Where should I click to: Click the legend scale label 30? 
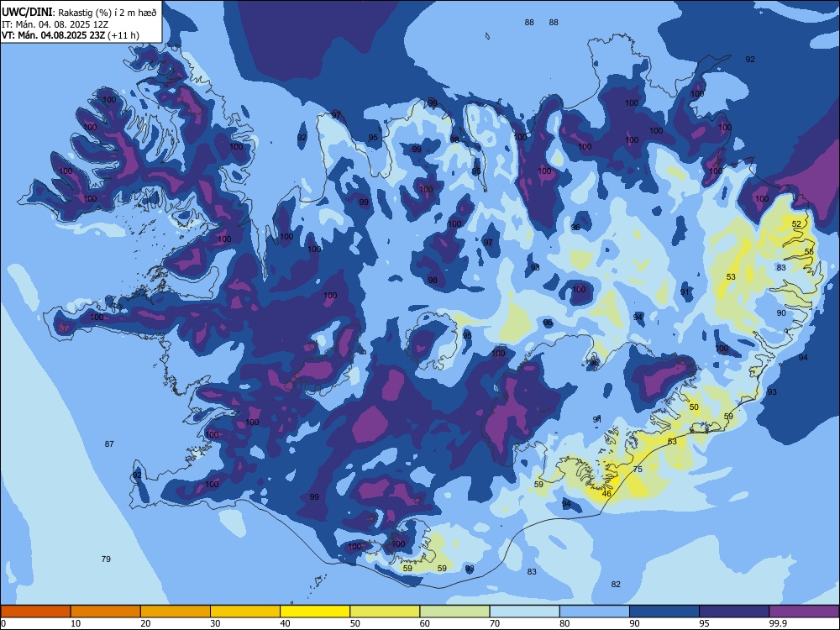(x=215, y=623)
